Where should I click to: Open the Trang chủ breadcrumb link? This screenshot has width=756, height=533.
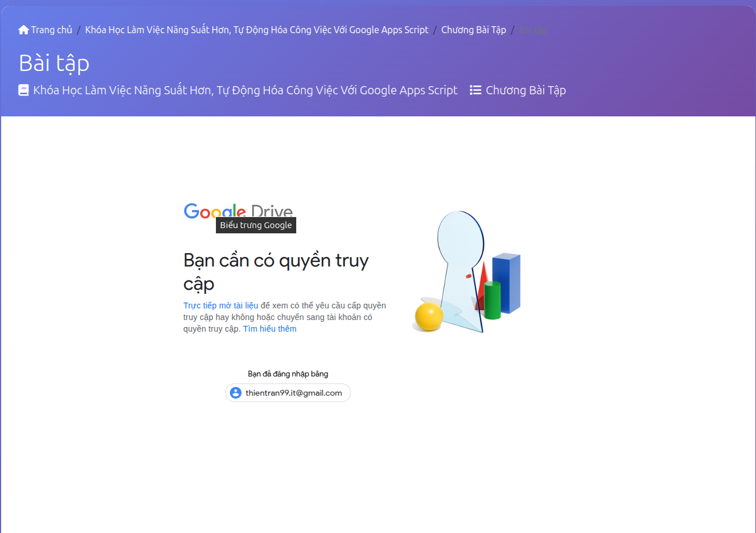click(x=51, y=30)
